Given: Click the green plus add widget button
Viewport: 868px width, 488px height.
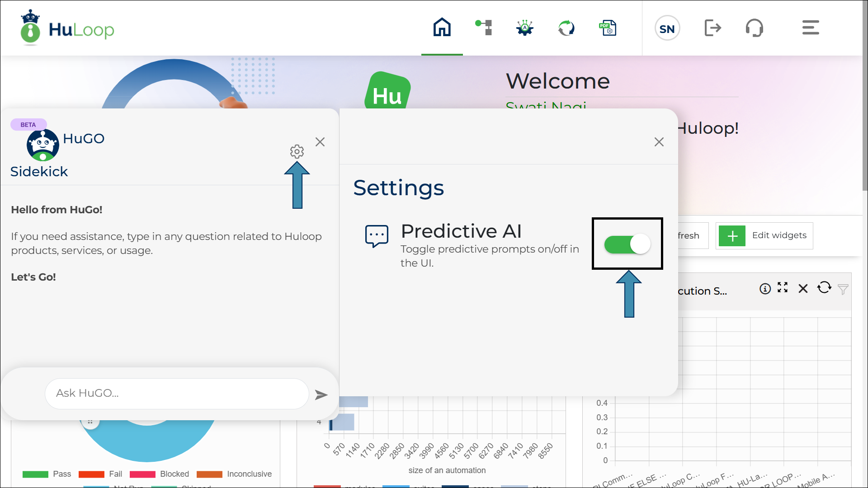Looking at the screenshot, I should [732, 236].
